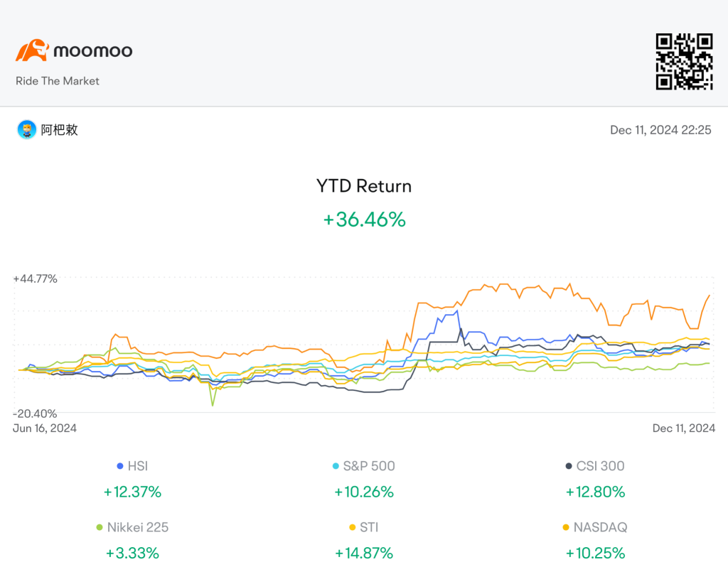
Task: Select the CSI 300 legend label
Action: pyautogui.click(x=600, y=466)
